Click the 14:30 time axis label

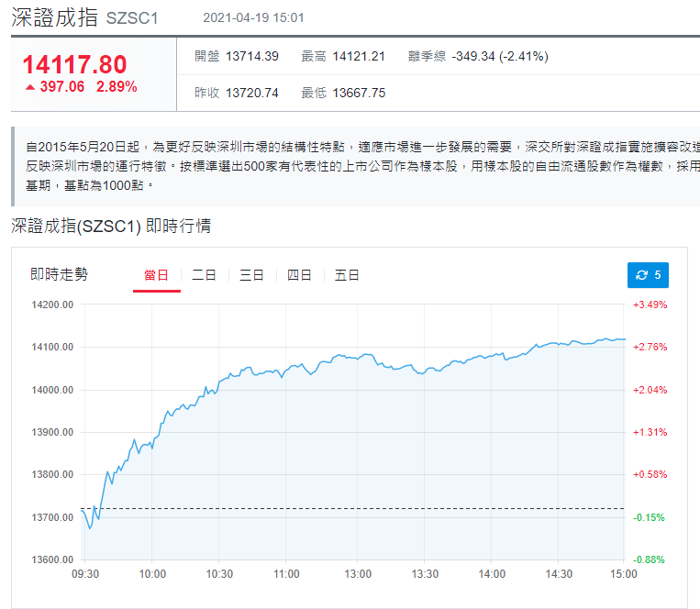(x=559, y=574)
